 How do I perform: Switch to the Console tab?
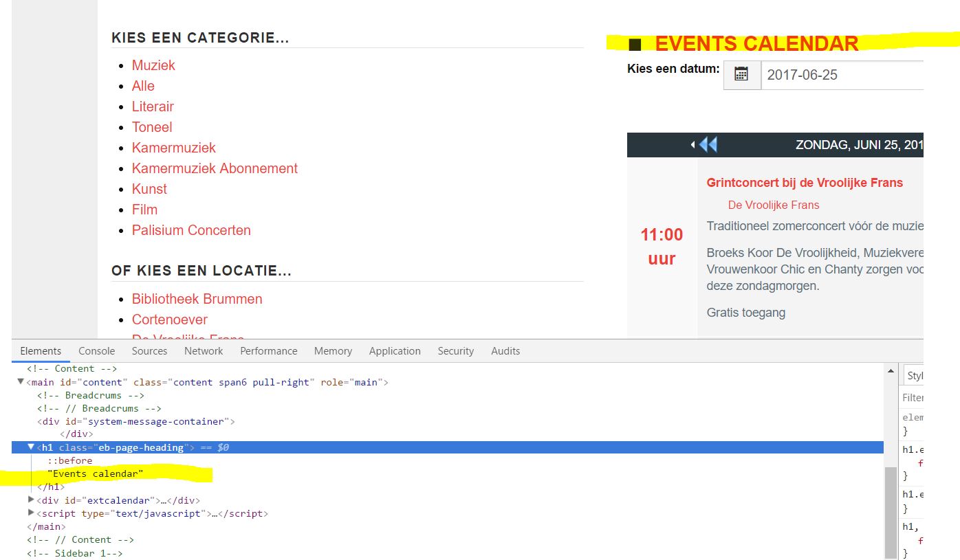pos(96,351)
